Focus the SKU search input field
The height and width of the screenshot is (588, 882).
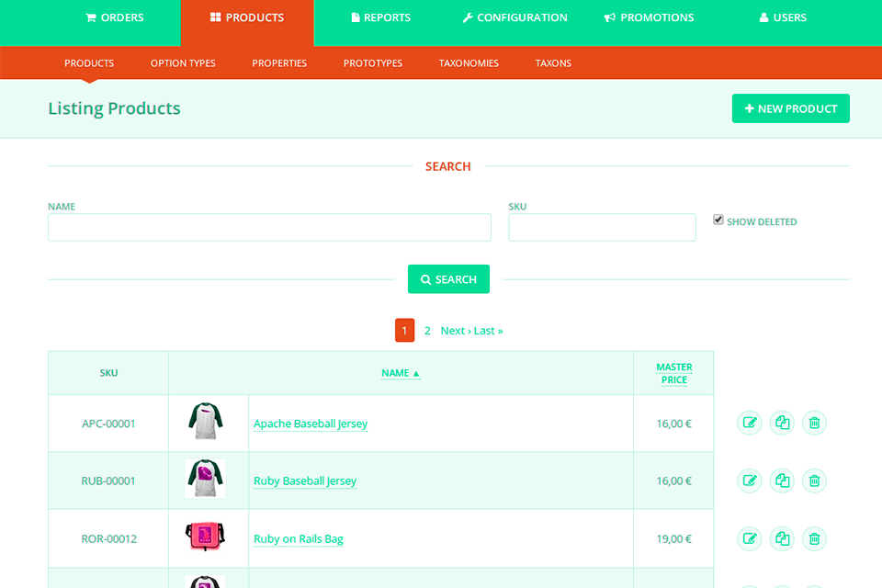click(602, 228)
